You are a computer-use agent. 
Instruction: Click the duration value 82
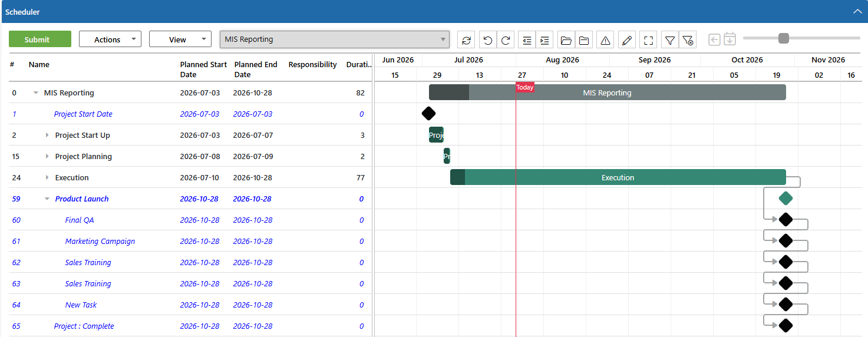[360, 93]
